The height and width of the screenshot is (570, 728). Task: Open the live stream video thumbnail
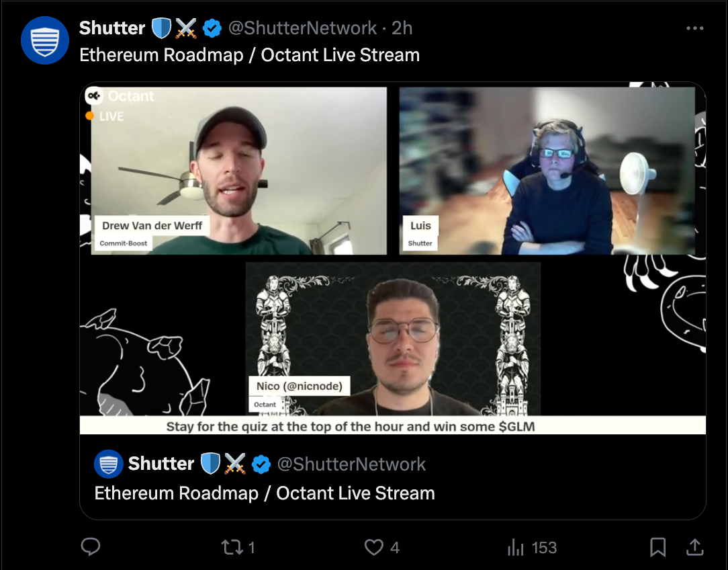(x=393, y=258)
